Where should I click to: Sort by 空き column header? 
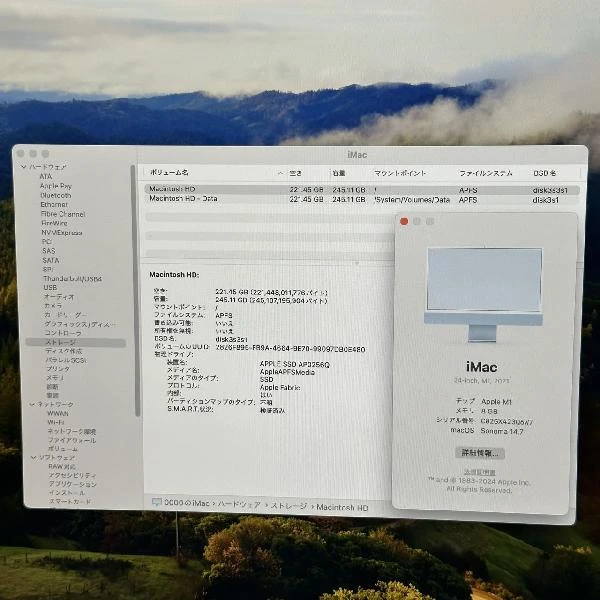coord(295,173)
